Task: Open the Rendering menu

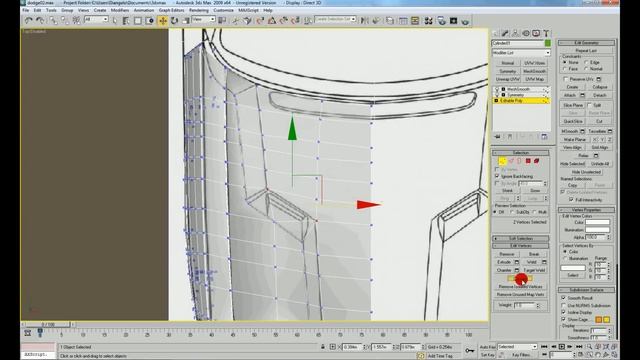Action: click(198, 10)
